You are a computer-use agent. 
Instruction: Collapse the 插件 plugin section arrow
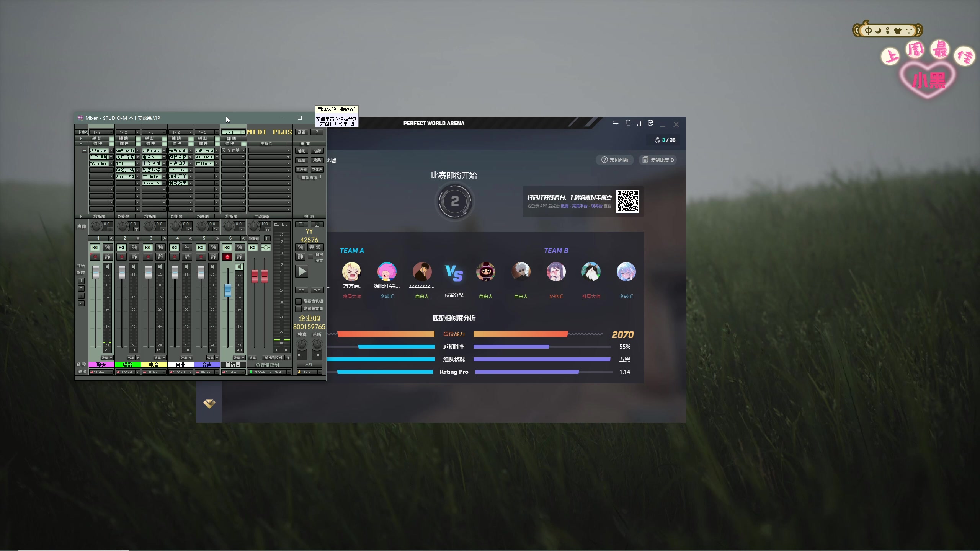point(81,143)
